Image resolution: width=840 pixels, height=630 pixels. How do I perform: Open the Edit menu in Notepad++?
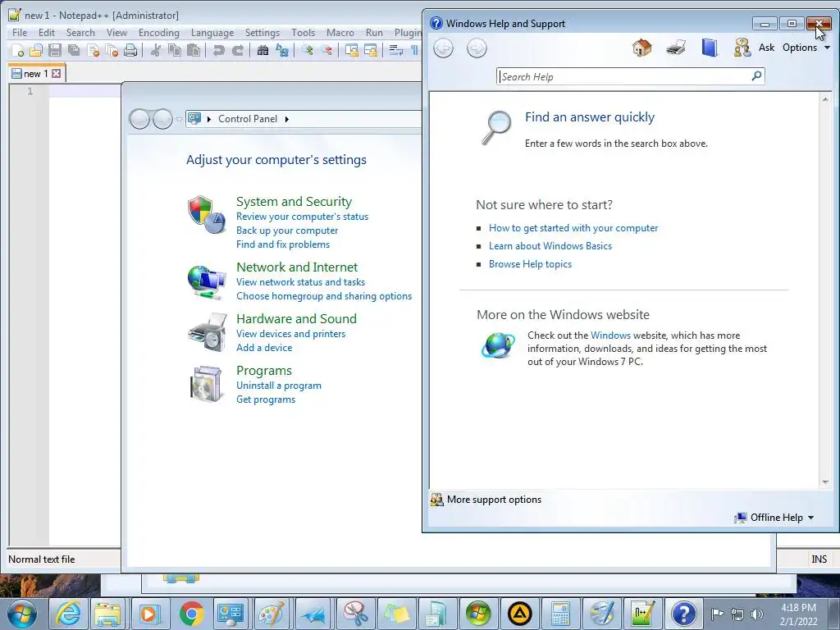tap(47, 33)
